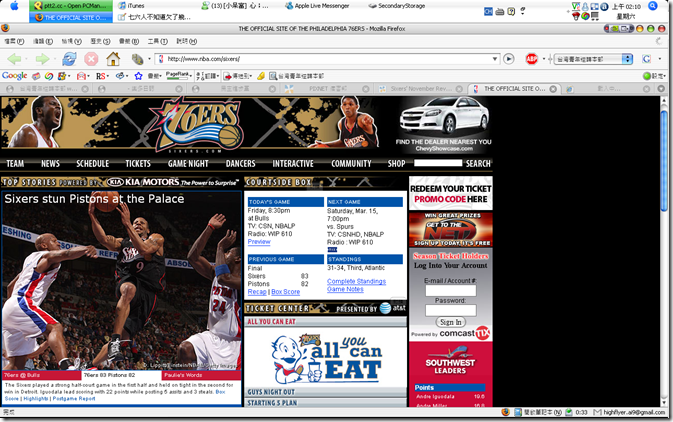
Task: Click the SEARCH button on the Sixers nav bar
Action: pos(478,164)
